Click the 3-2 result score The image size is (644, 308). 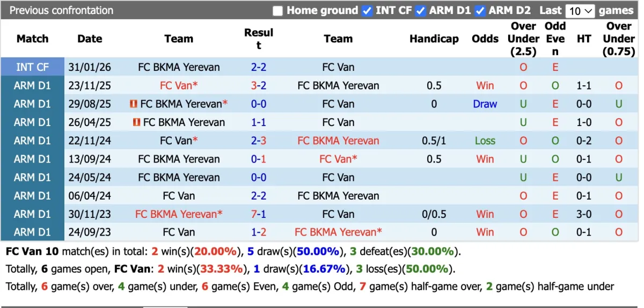pos(259,85)
